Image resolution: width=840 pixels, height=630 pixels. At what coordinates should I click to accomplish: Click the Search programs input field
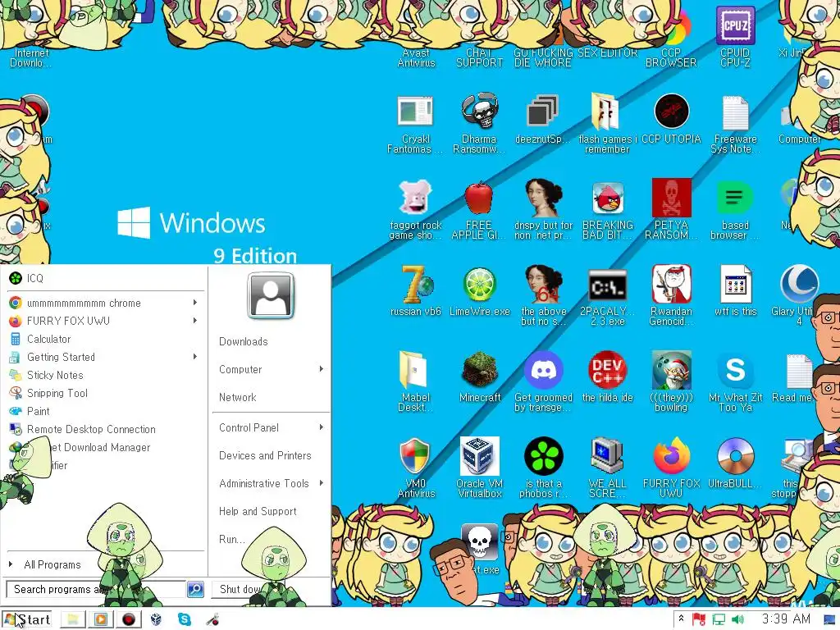pos(96,589)
